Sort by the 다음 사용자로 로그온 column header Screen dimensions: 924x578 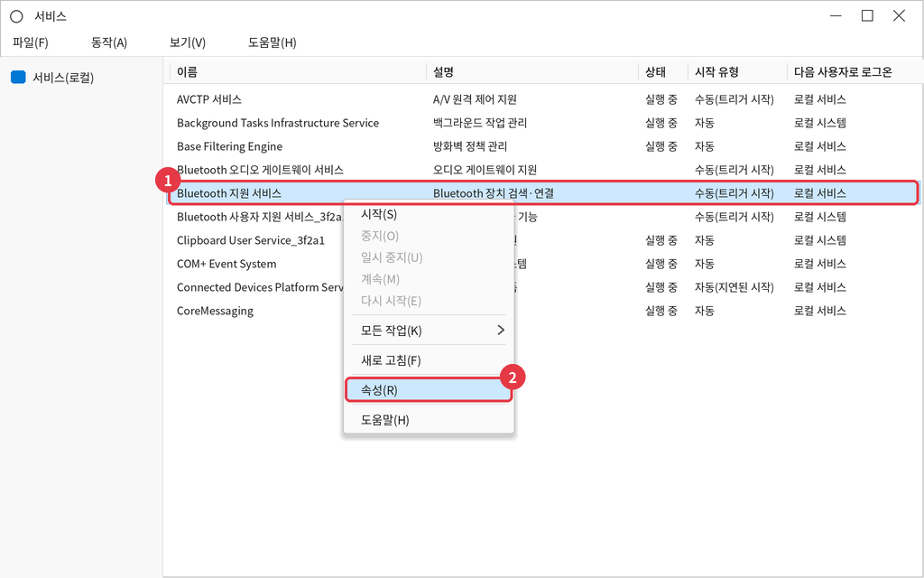tap(855, 72)
